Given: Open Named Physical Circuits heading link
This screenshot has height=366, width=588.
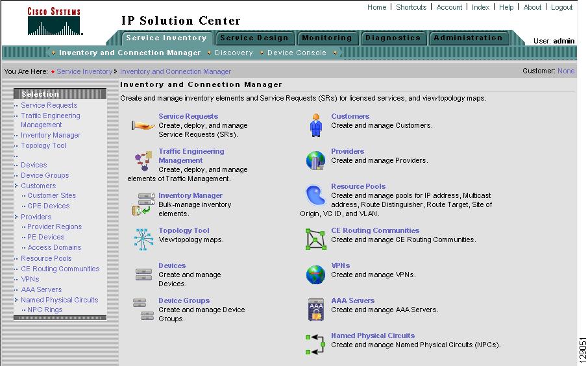Looking at the screenshot, I should [373, 335].
